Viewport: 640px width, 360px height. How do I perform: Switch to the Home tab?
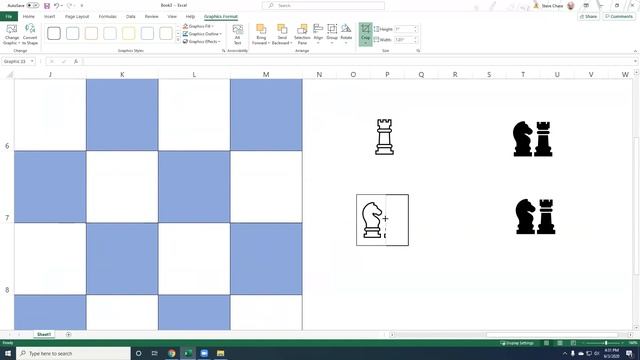pos(29,16)
